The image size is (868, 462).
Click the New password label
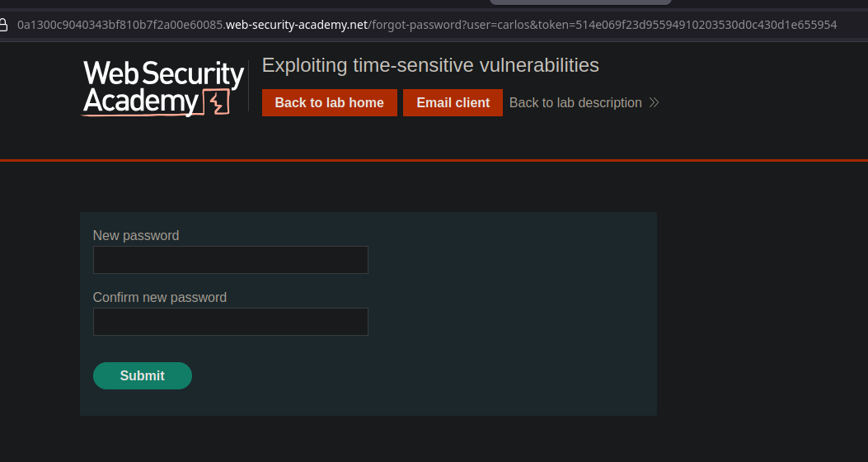[136, 235]
